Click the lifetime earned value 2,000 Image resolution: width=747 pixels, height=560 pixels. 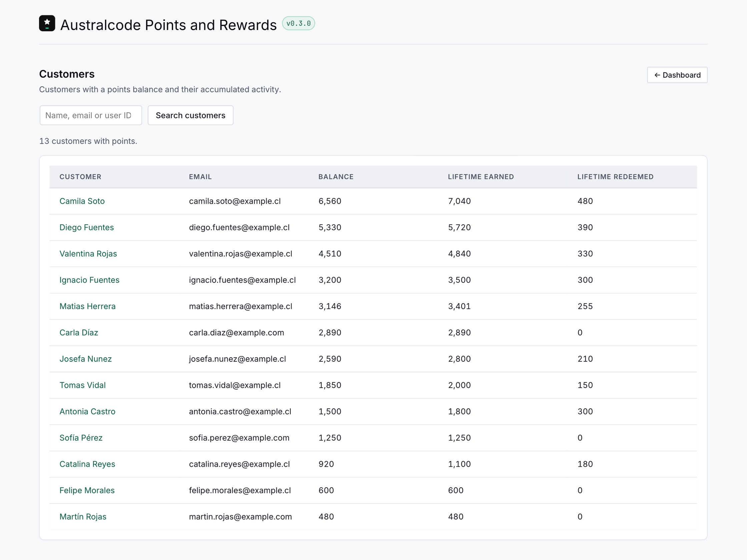click(x=459, y=385)
